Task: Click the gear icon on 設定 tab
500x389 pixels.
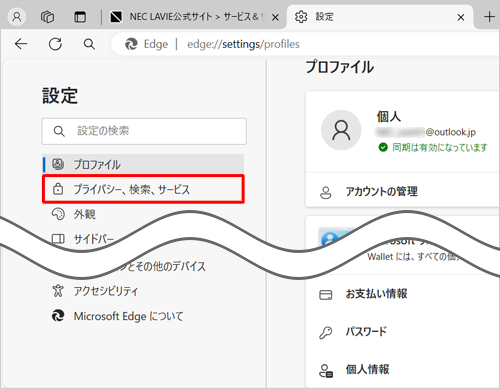Action: pyautogui.click(x=301, y=17)
